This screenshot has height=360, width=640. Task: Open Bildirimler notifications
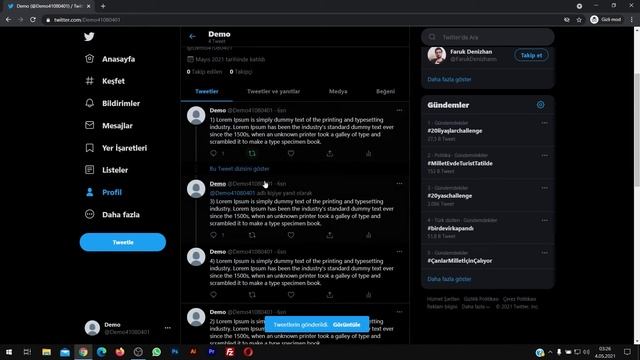(x=113, y=103)
